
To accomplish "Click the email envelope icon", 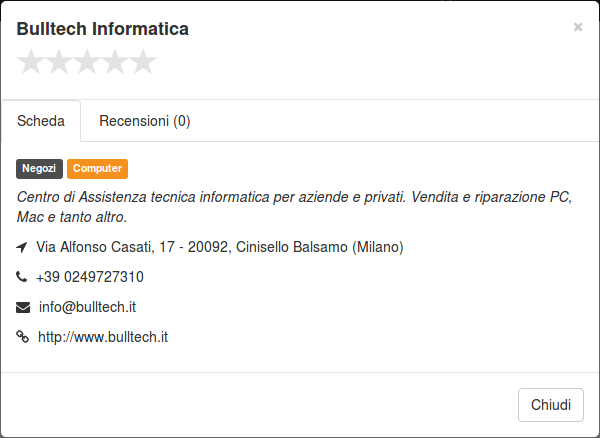I will (23, 307).
